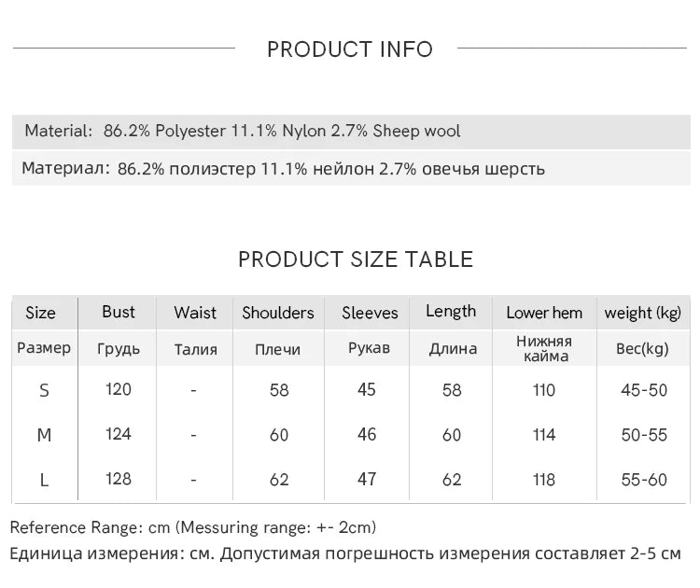Click the Shoulders column header
This screenshot has width=700, height=588.
coord(278,313)
